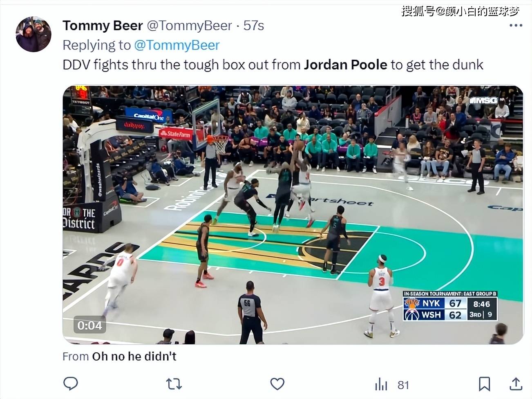Play the embedded basketball video clip
The image size is (532, 399).
tap(293, 215)
